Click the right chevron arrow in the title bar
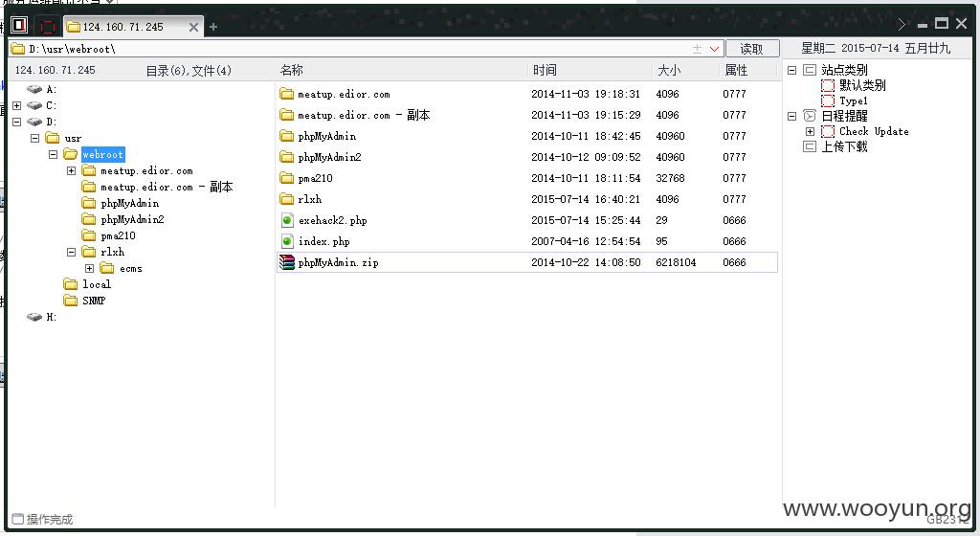The height and width of the screenshot is (536, 980). click(x=902, y=24)
